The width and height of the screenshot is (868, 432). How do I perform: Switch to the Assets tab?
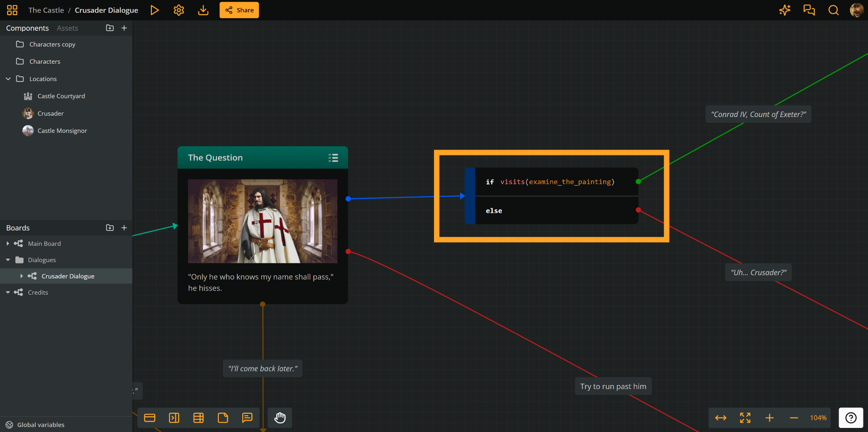tap(67, 28)
